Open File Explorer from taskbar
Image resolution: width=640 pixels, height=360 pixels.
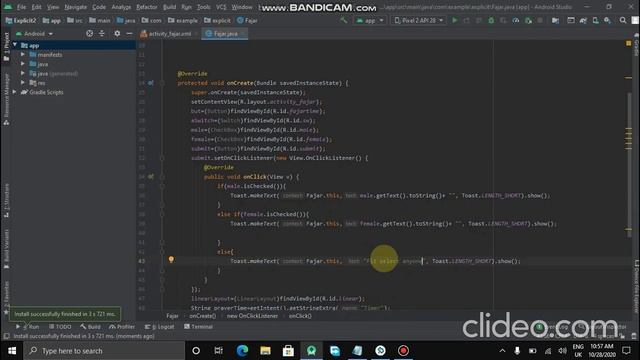pyautogui.click(x=265, y=351)
